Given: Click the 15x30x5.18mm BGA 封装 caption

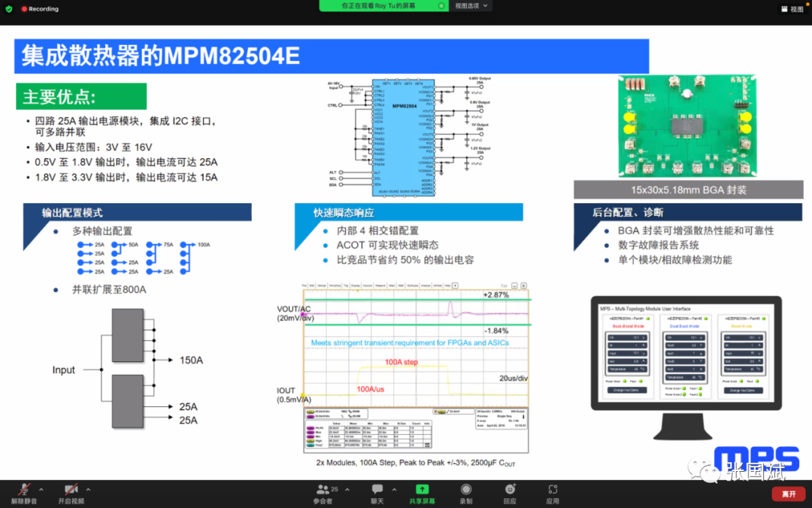Looking at the screenshot, I should 688,190.
